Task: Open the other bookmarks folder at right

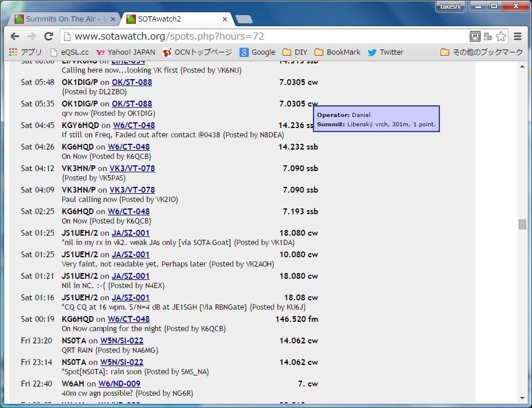Action: pos(482,52)
